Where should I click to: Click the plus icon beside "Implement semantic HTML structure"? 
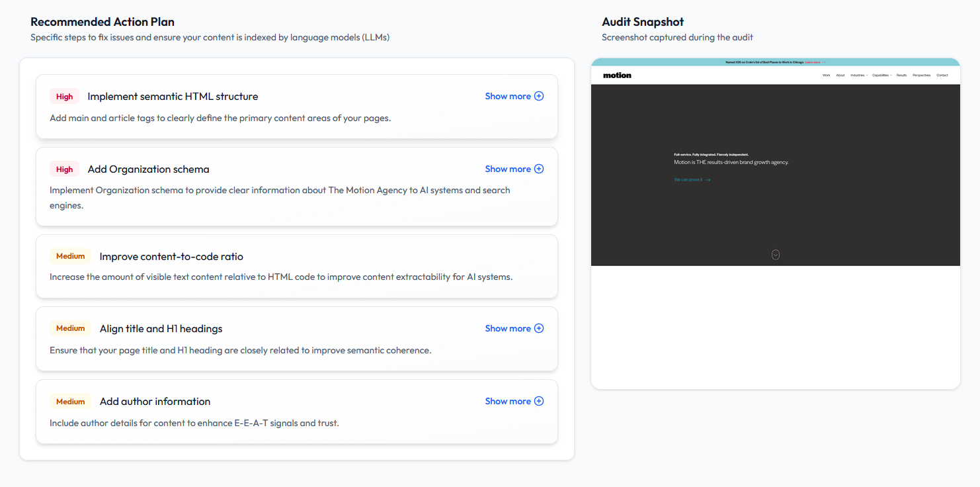(539, 96)
